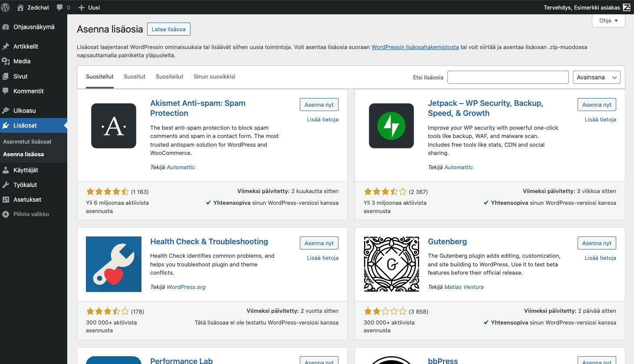
Task: Open Media library in the sidebar
Action: [x=22, y=61]
